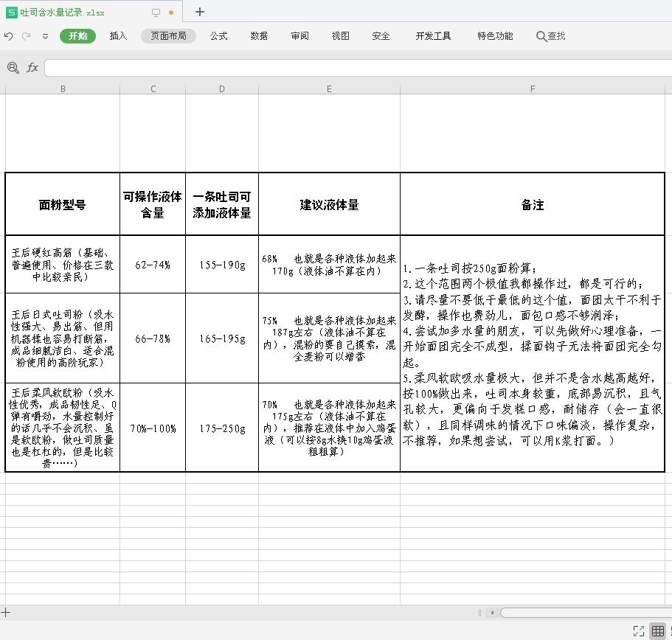Screen dimensions: 672x640
Task: Switch to the 插入 ribbon tab
Action: (118, 35)
